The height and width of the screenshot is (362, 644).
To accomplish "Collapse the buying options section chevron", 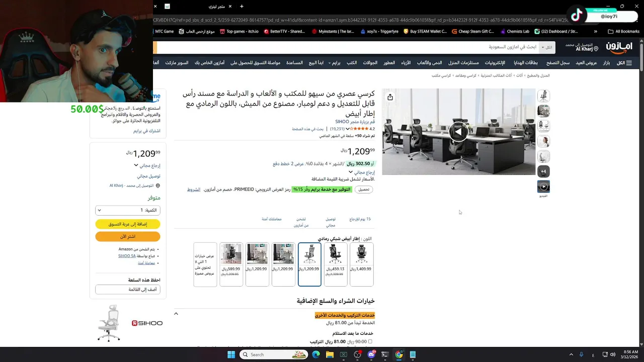I will click(176, 313).
